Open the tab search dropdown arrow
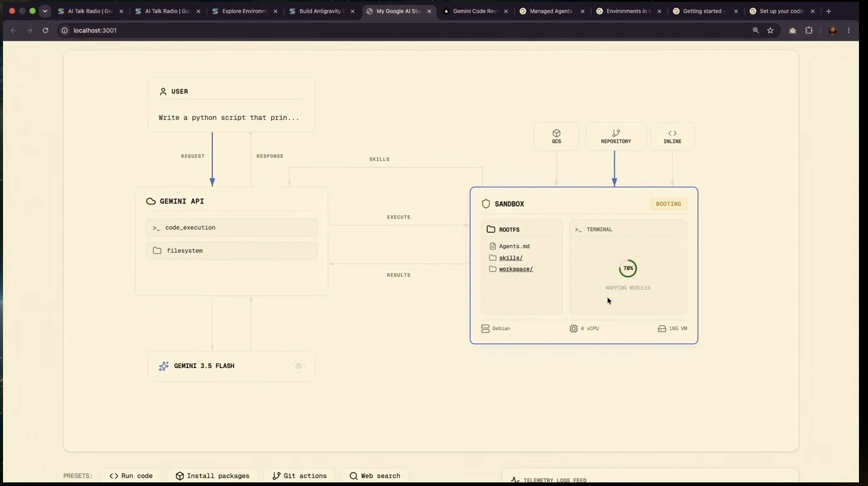The height and width of the screenshot is (486, 868). [x=45, y=11]
